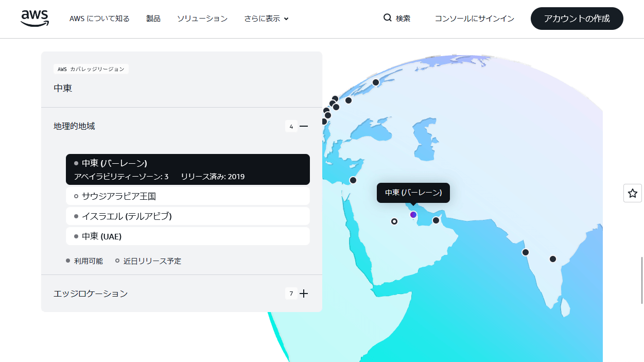This screenshot has height=362, width=644.
Task: Click the アカウントの作成 button
Action: coord(577,19)
